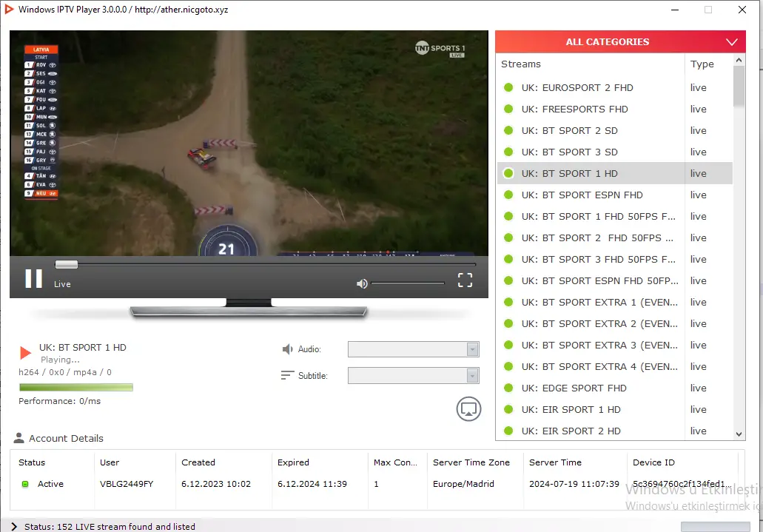Click the stream list scrollbar up arrow
The width and height of the screenshot is (763, 532).
click(x=739, y=60)
